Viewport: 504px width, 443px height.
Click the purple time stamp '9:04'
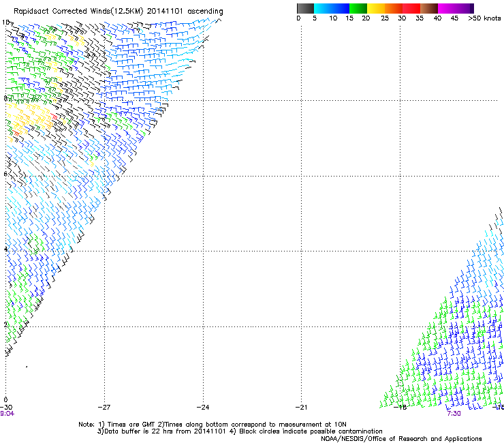(x=7, y=414)
